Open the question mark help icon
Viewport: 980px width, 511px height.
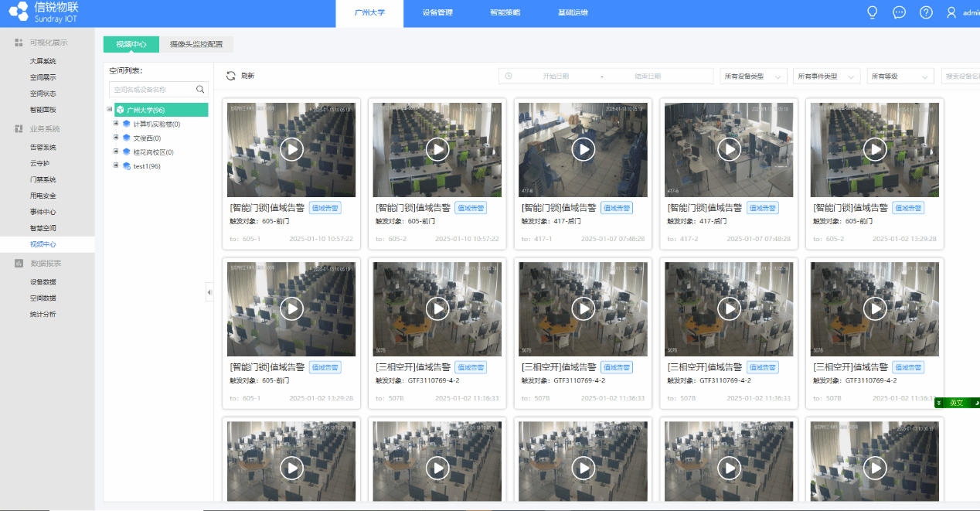pos(926,12)
